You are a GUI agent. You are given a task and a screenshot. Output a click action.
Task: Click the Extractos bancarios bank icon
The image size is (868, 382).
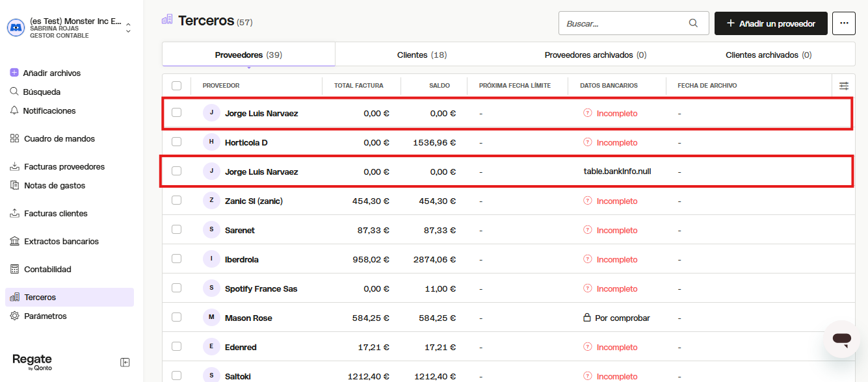14,241
